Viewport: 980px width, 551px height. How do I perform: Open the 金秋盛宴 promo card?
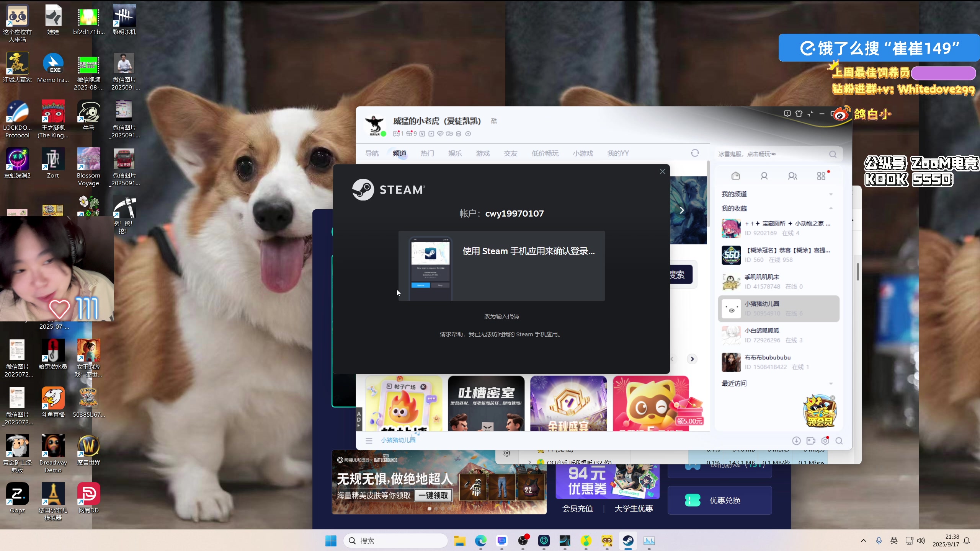click(x=568, y=403)
